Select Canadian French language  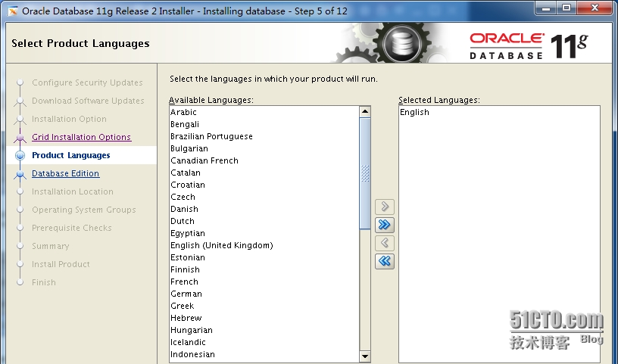coord(264,160)
